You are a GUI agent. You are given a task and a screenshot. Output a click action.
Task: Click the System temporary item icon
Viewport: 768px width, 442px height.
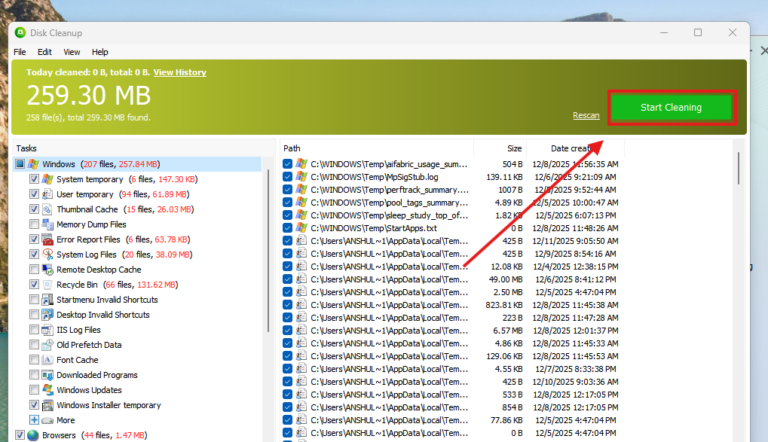tap(48, 179)
